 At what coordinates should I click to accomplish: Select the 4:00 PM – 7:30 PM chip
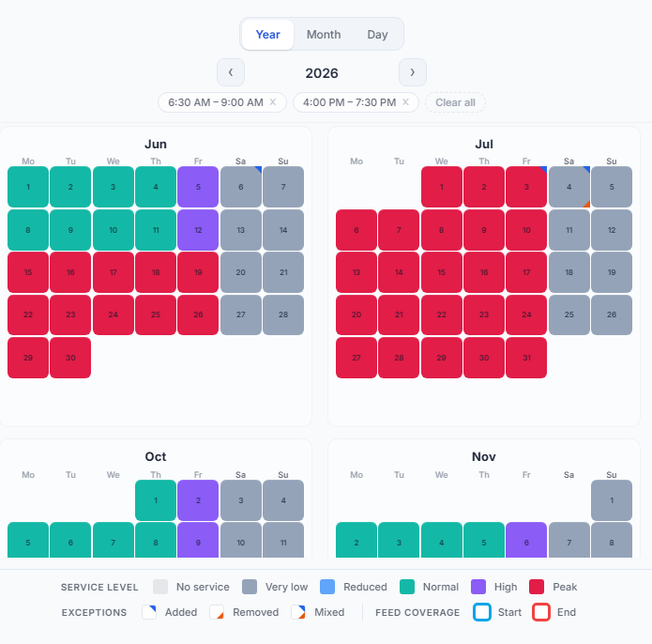point(356,102)
